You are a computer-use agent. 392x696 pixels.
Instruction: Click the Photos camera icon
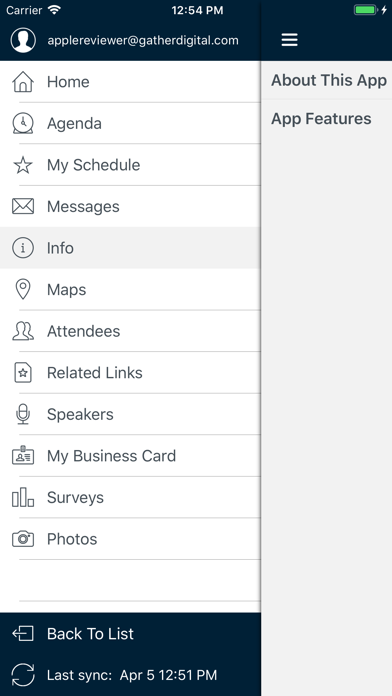pyautogui.click(x=23, y=539)
